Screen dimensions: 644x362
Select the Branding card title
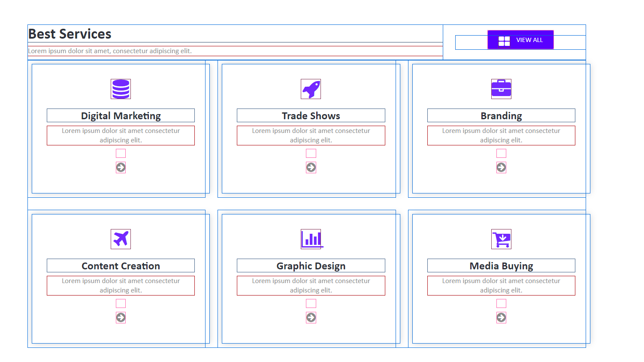point(501,115)
